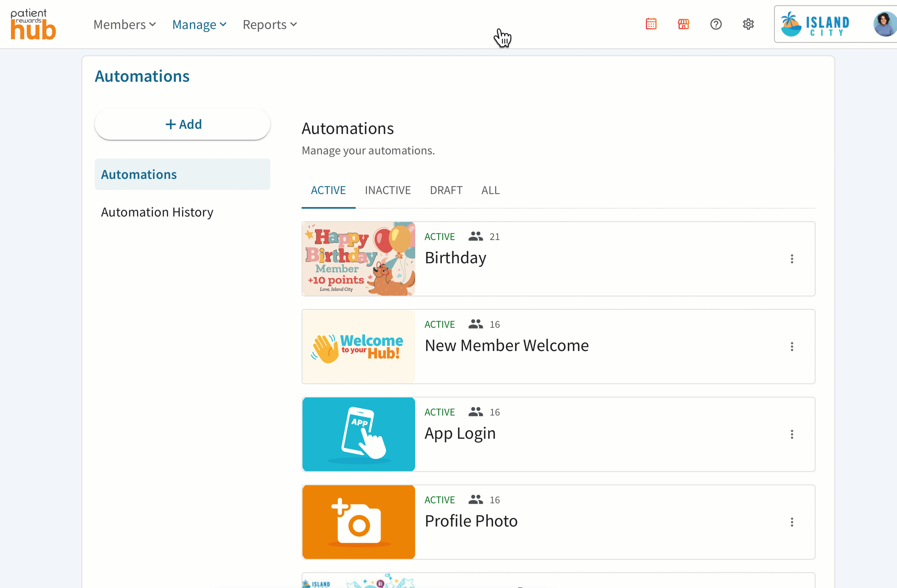Open the three-dot menu for New Member Welcome
Screen dimensions: 897x588
coord(792,346)
